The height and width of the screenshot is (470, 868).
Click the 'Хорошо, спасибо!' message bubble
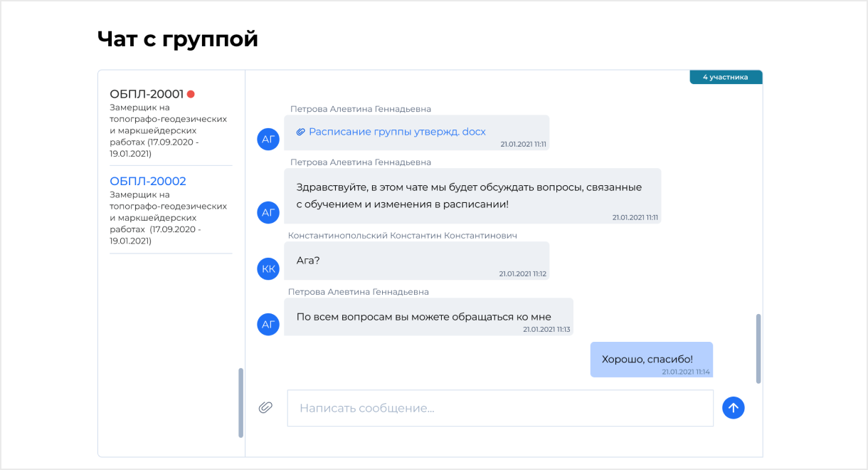point(652,360)
